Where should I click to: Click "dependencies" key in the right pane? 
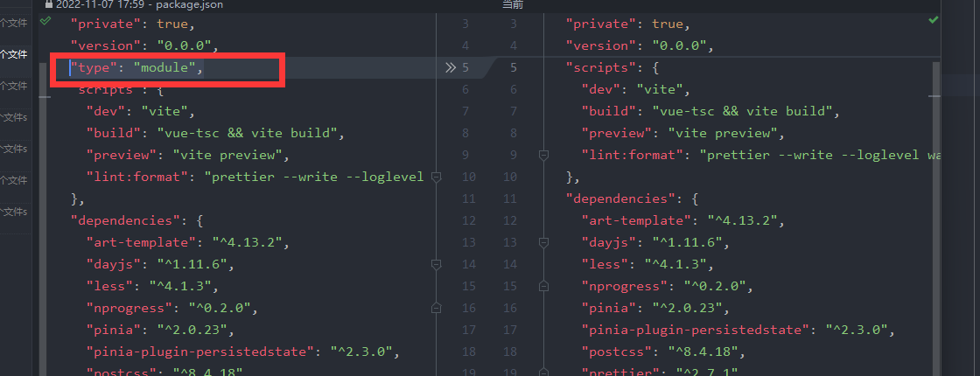click(622, 198)
